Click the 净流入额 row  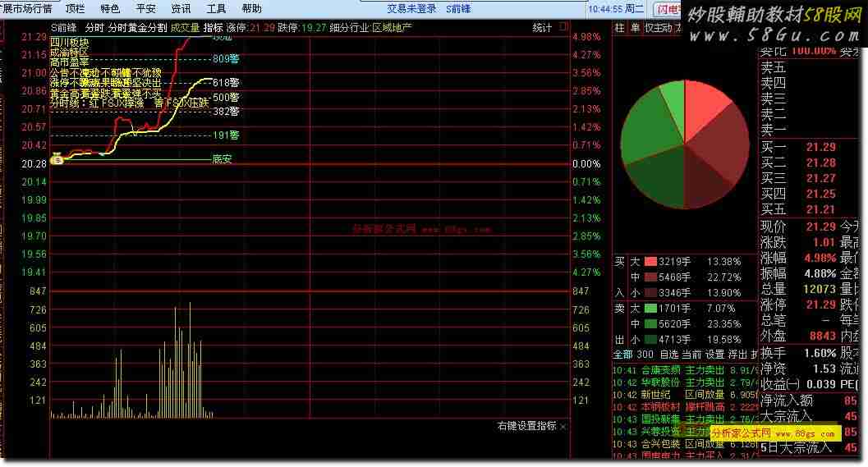808,401
